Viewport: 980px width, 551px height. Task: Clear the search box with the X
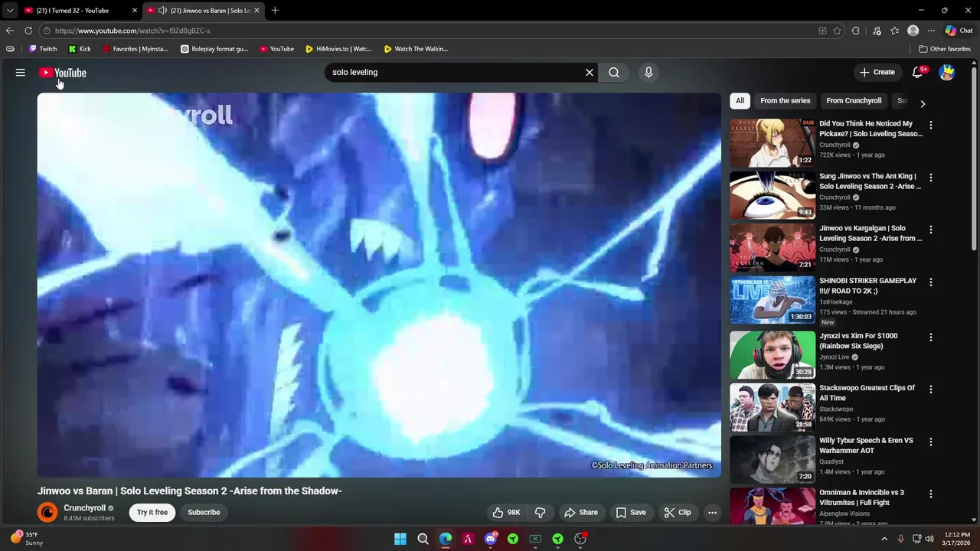590,72
